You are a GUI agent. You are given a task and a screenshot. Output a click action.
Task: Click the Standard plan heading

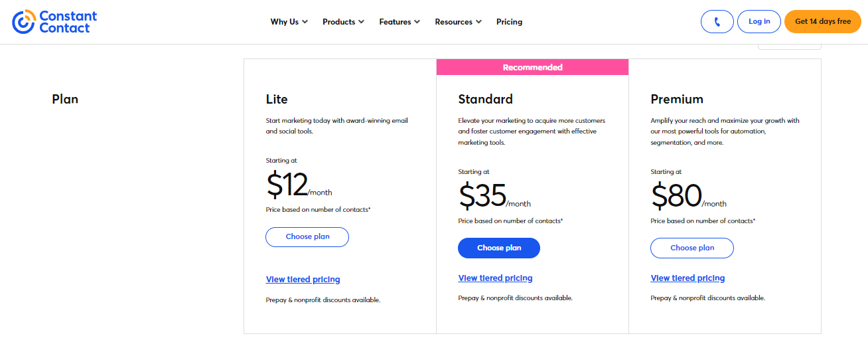coord(485,100)
